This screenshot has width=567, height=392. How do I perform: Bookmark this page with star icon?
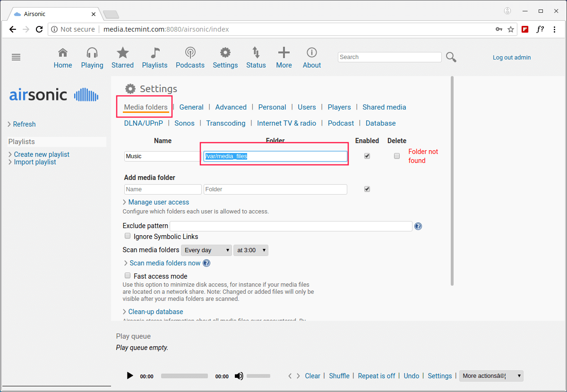click(x=511, y=29)
